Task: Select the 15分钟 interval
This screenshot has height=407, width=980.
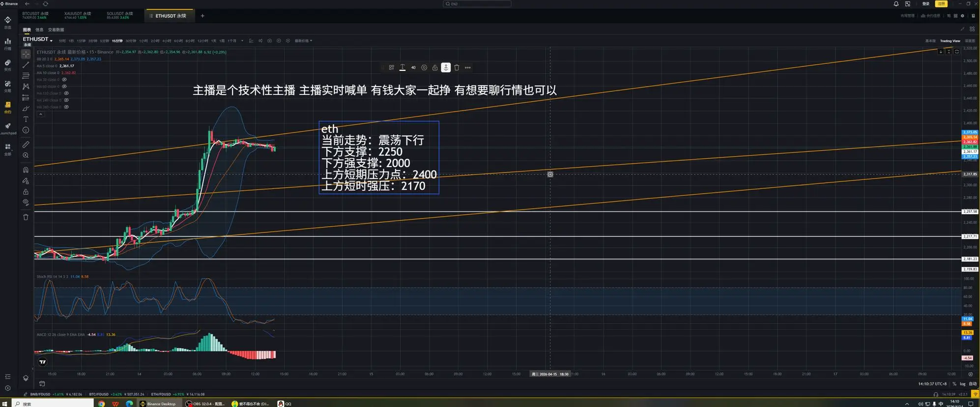Action: click(117, 41)
